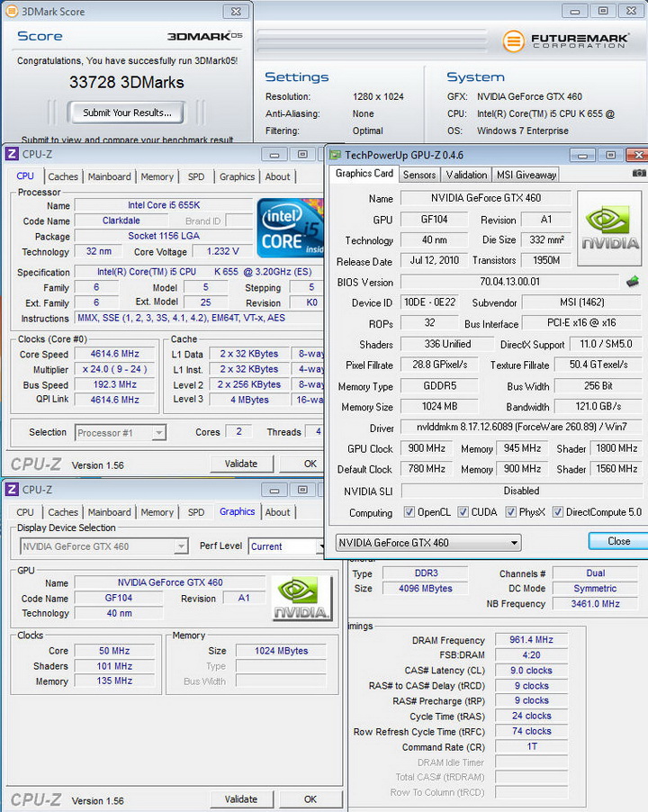This screenshot has width=648, height=812.
Task: Maximize the Futuremark main window
Action: coord(603,11)
